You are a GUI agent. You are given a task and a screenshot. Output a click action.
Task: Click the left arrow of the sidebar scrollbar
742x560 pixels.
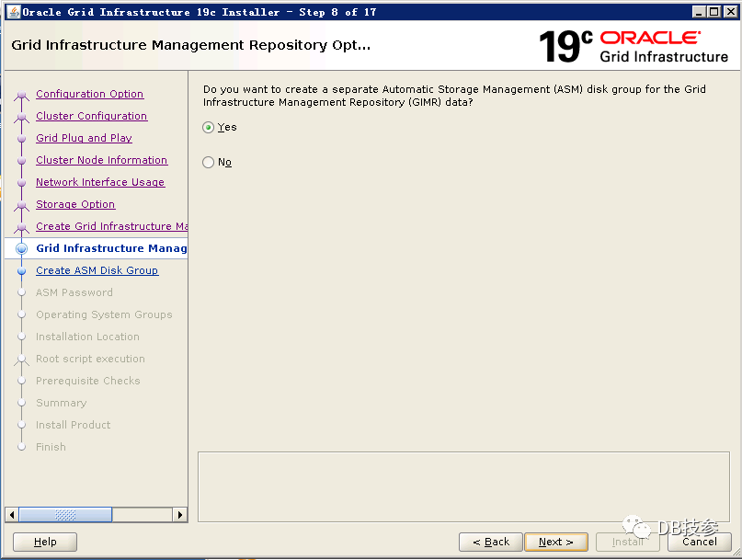[12, 515]
